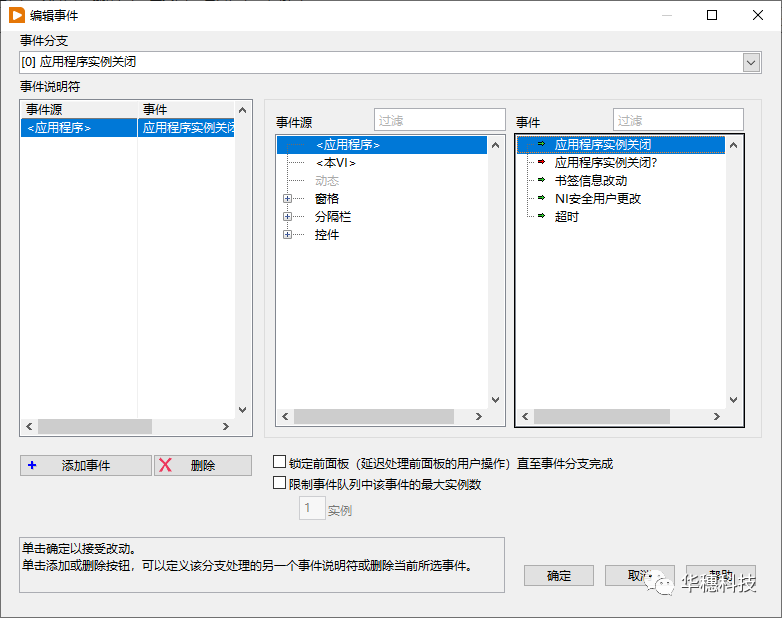Click the LabVIEW icon in title bar
This screenshot has height=618, width=782.
pos(16,15)
